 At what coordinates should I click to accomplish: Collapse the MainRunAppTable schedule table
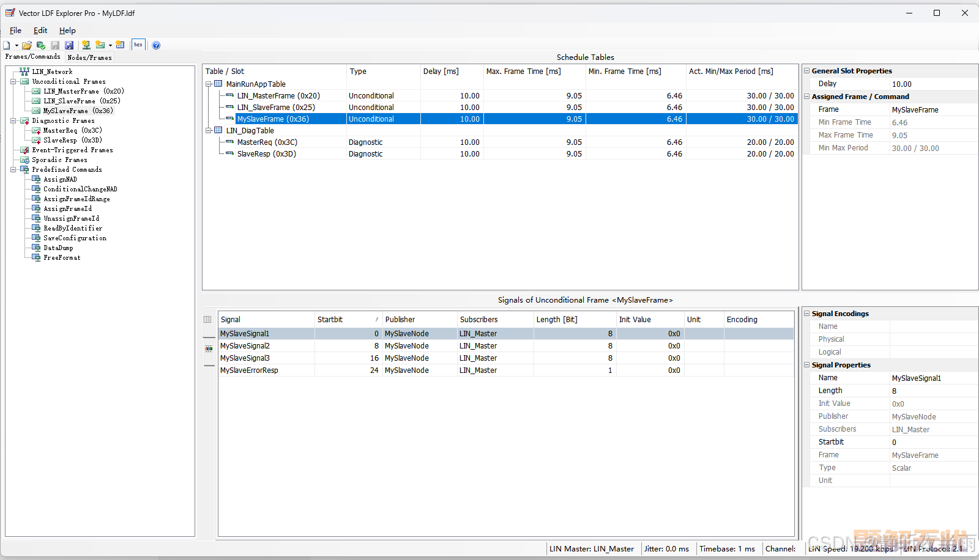click(x=209, y=84)
